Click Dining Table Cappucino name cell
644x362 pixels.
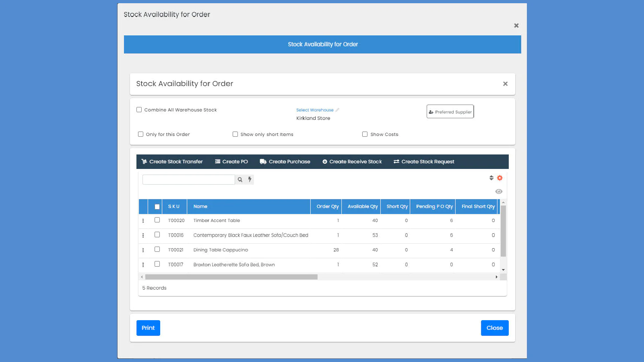click(x=221, y=250)
